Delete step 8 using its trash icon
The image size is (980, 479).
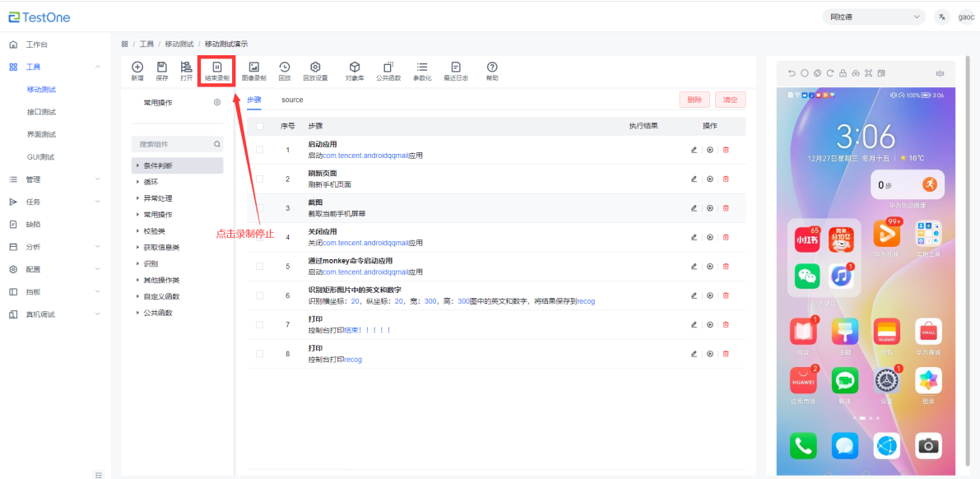click(x=726, y=354)
